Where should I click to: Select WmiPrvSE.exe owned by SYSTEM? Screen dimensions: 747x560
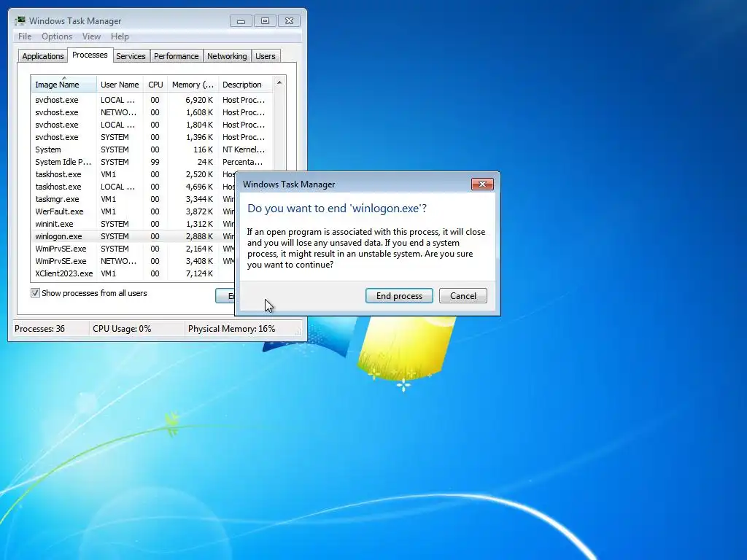133,249
